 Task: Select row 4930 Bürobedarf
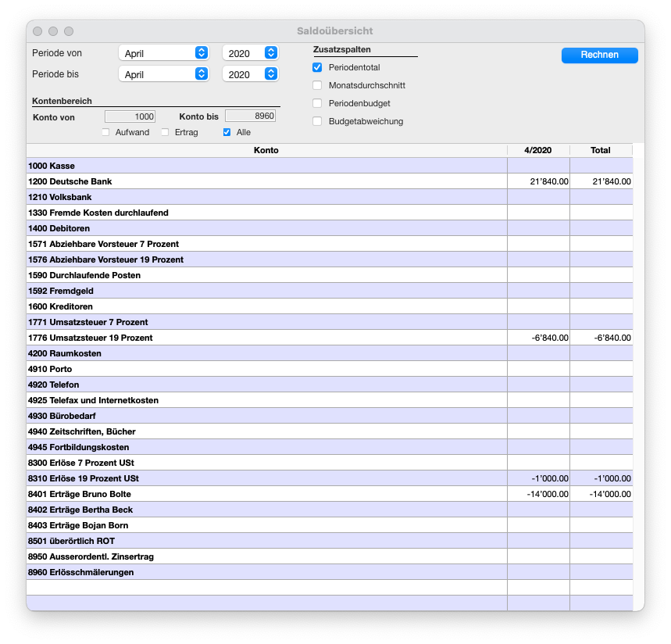click(x=330, y=416)
